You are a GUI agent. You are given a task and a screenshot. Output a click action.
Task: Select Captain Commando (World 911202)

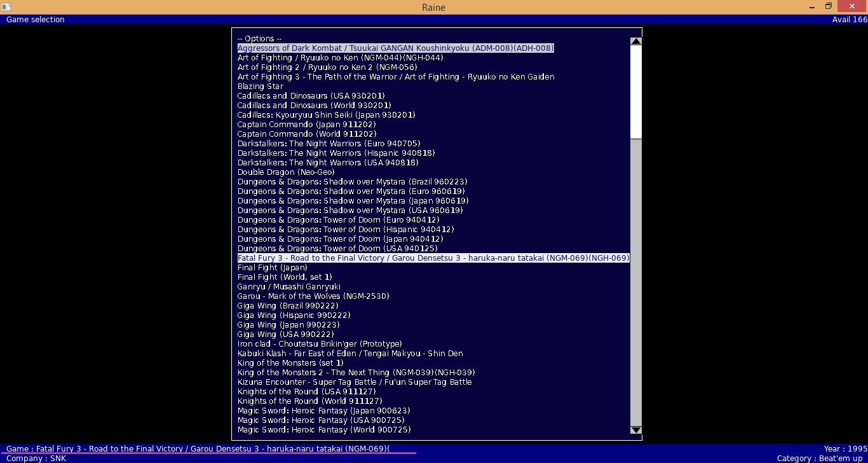306,134
